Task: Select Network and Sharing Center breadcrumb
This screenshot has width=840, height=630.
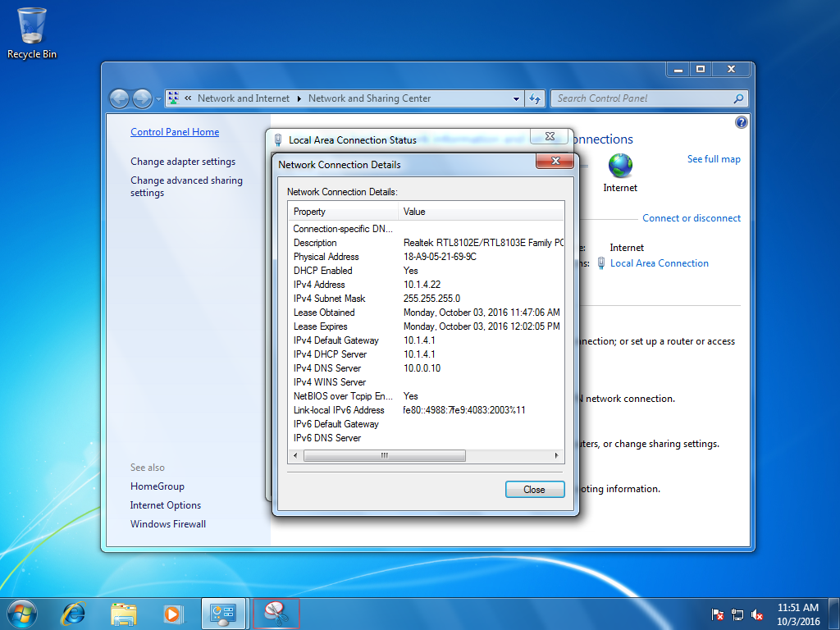Action: tap(369, 98)
